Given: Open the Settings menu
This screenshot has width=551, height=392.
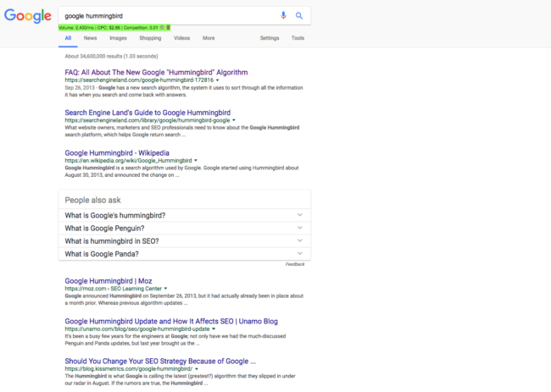Looking at the screenshot, I should click(x=270, y=38).
